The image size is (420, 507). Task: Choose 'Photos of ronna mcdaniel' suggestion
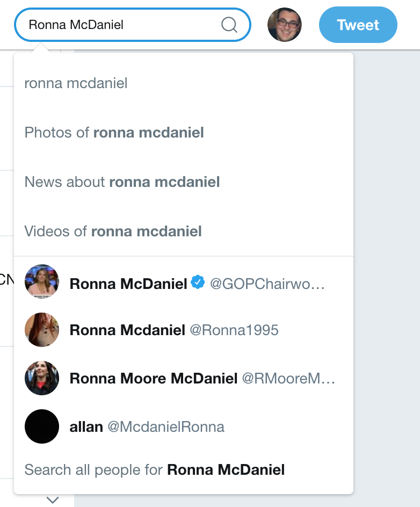coord(184,133)
